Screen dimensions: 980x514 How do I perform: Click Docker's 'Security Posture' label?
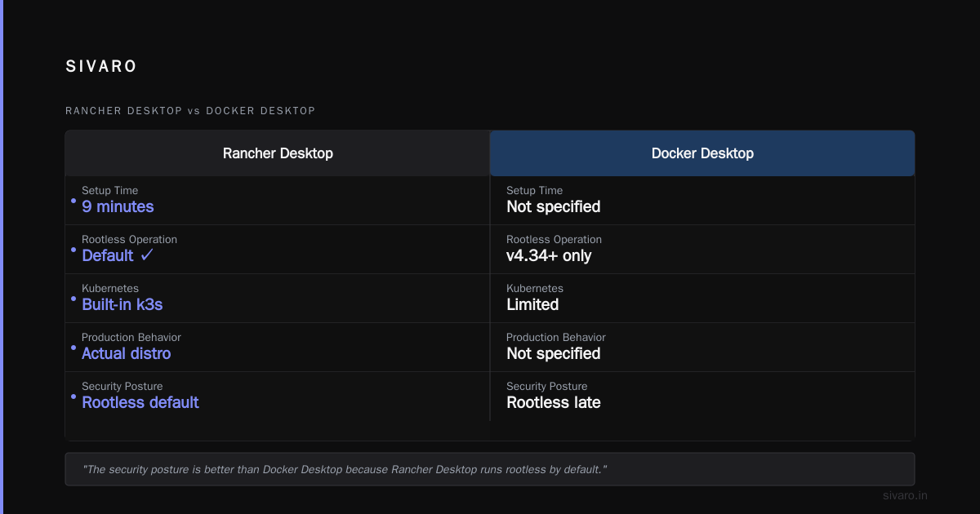(x=546, y=386)
